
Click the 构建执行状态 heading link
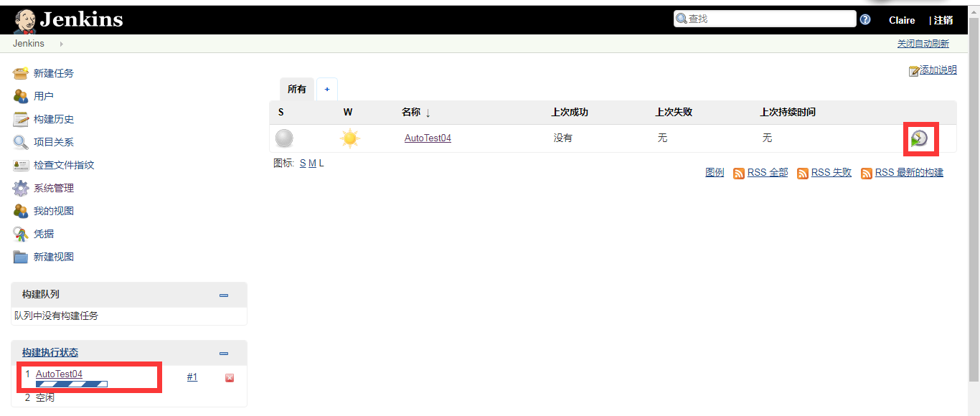[50, 353]
